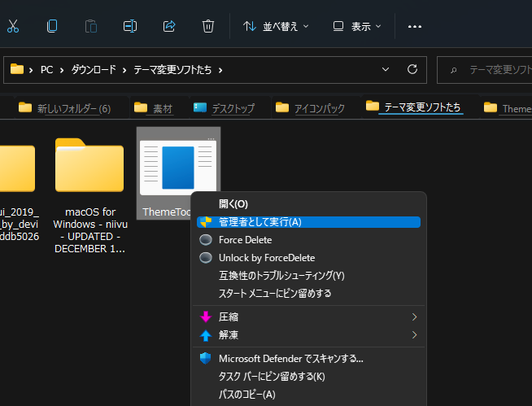532x406 pixels.
Task: Click the Cut scissors icon
Action: click(x=13, y=26)
